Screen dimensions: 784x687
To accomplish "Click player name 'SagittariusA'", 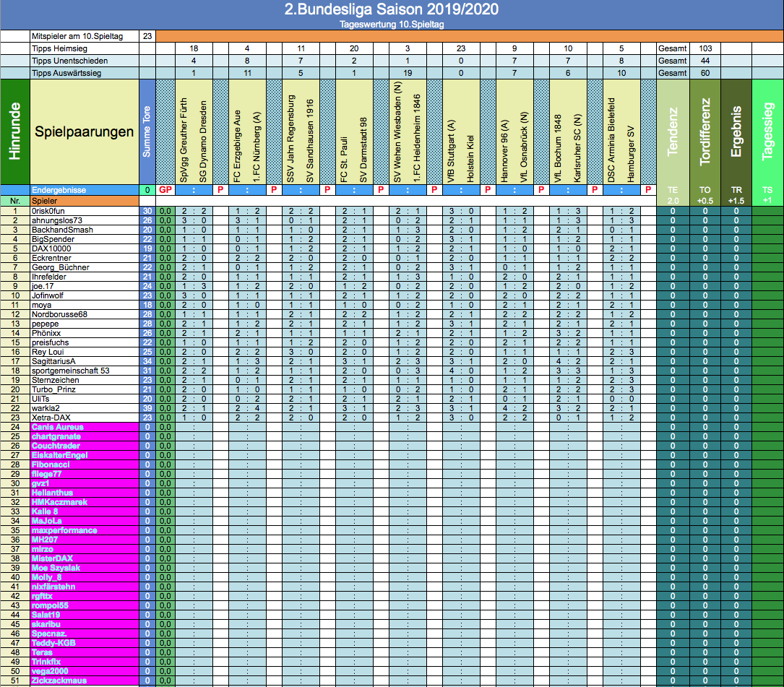I will (53, 361).
